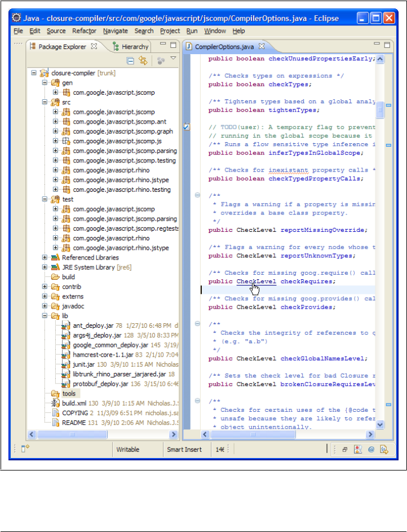
Task: Open the Refactor menu
Action: point(85,31)
